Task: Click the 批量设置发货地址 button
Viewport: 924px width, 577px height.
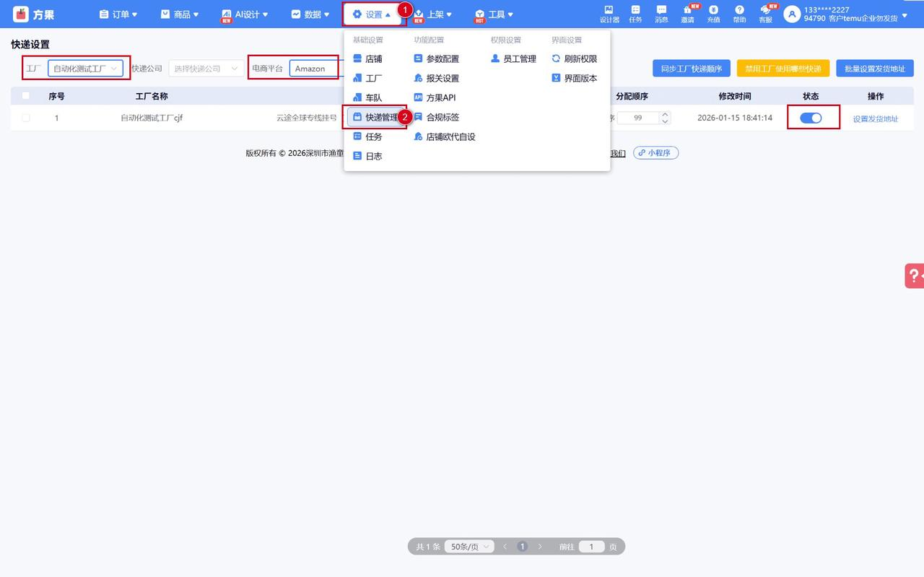Action: [x=875, y=69]
